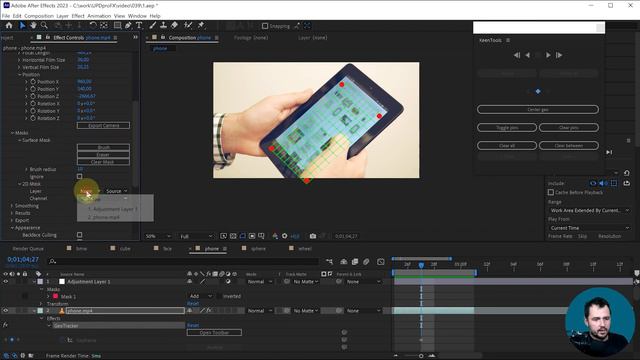The image size is (640, 360).
Task: Track backward in KeenTools panel
Action: (x=527, y=55)
